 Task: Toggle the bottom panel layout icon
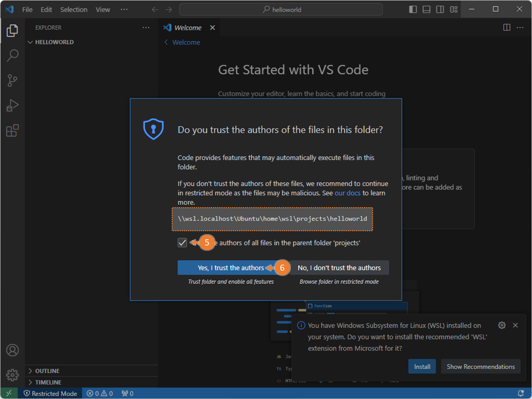pyautogui.click(x=427, y=10)
